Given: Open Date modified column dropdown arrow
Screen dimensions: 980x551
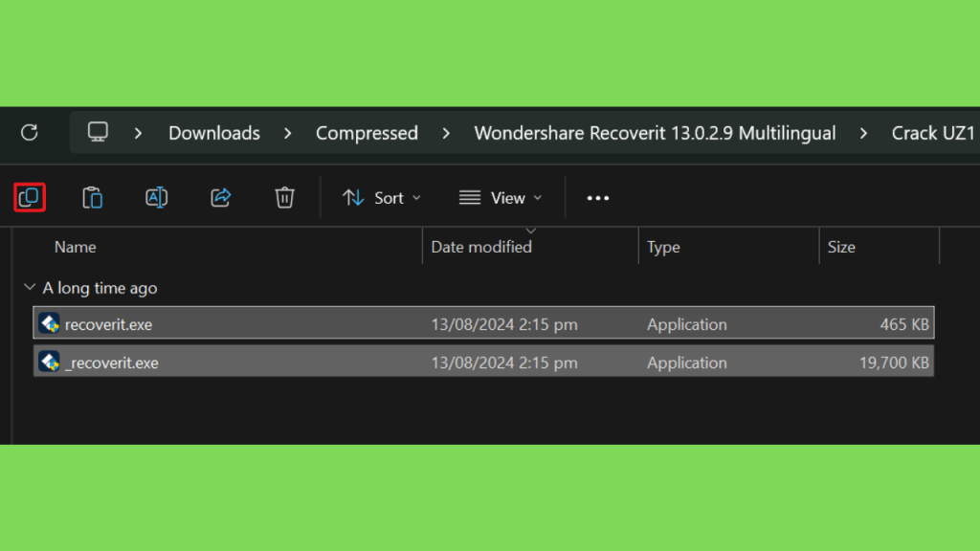Looking at the screenshot, I should [x=530, y=231].
